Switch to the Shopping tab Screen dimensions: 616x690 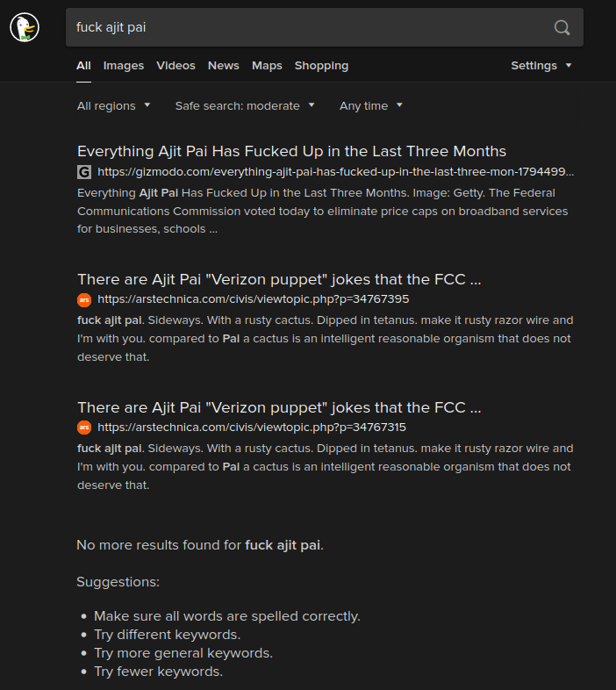[322, 66]
